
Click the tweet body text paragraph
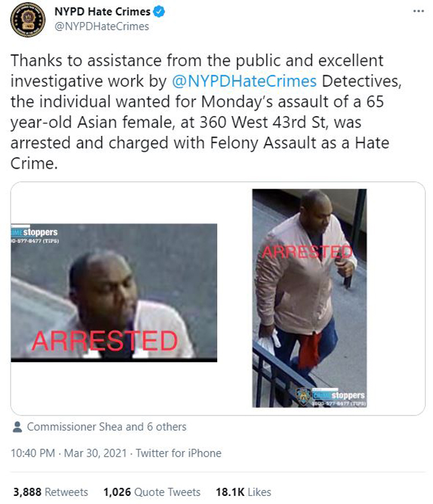[206, 112]
